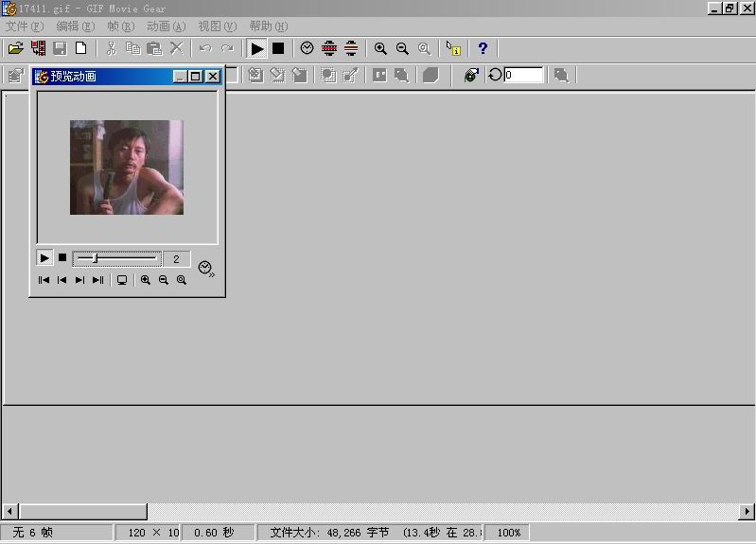The width and height of the screenshot is (756, 544).
Task: Click the crop frame icon
Action: (x=329, y=75)
